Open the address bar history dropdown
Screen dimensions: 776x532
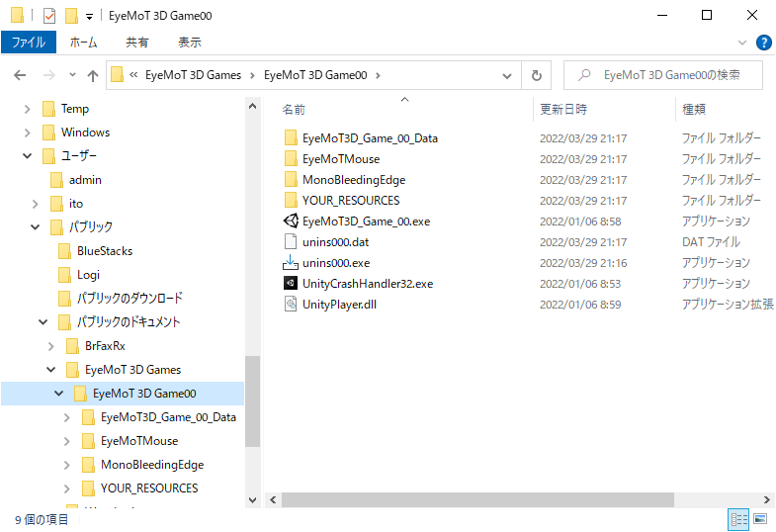[x=507, y=76]
